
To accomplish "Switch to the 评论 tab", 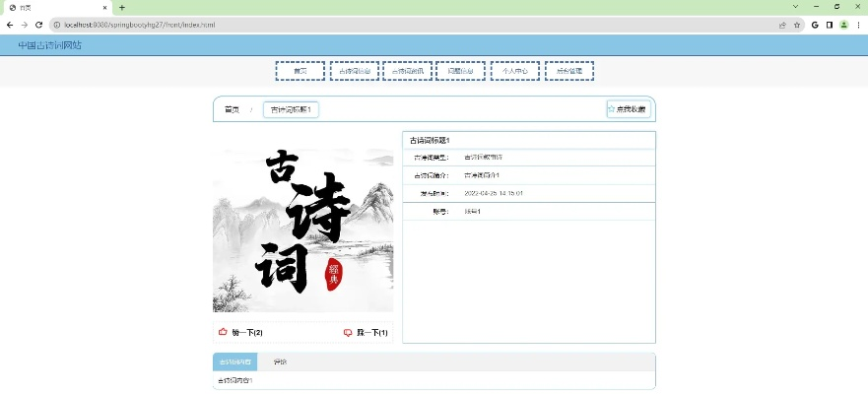I will pos(280,362).
